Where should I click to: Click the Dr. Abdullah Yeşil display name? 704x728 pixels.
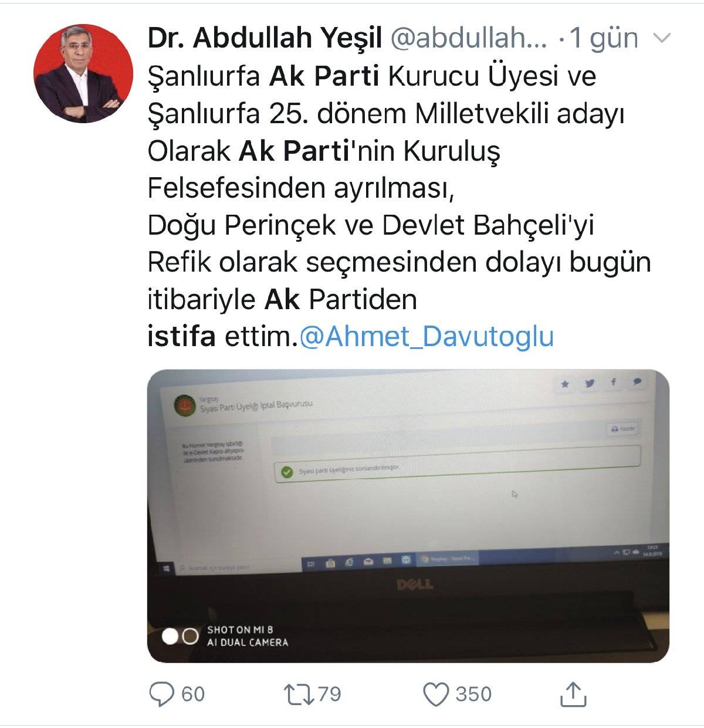coord(265,39)
